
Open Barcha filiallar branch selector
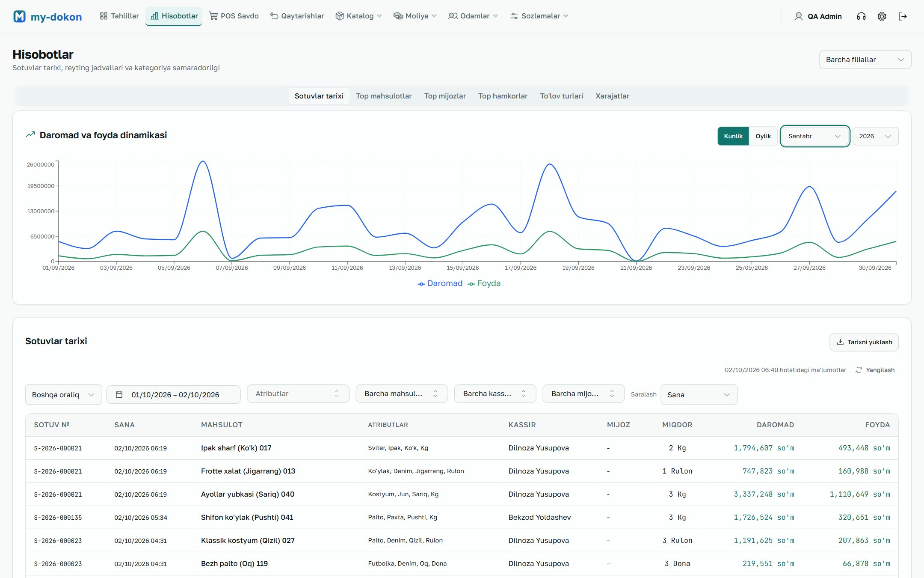[x=865, y=60]
